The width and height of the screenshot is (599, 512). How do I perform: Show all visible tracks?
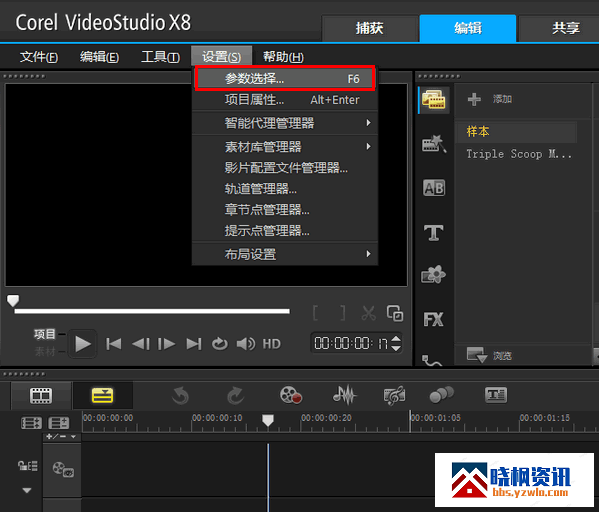pyautogui.click(x=31, y=423)
